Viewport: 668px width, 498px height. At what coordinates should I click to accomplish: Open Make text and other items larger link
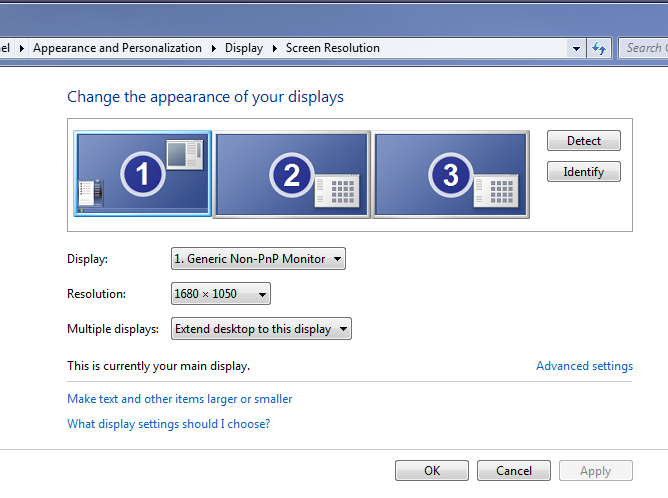pos(179,399)
